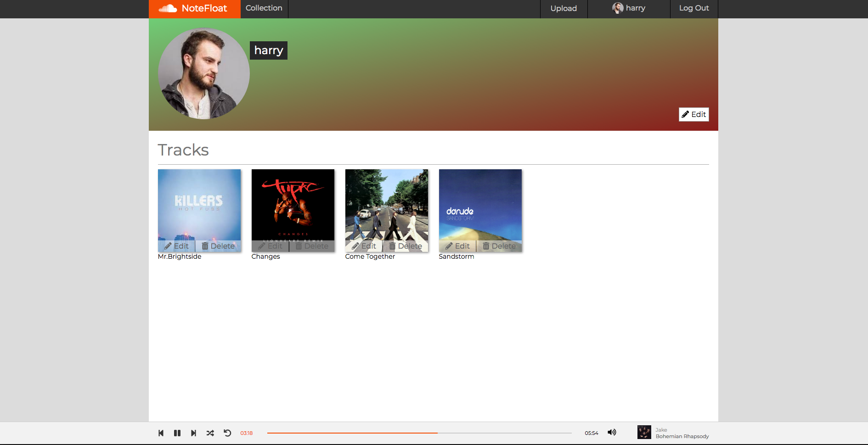Click the 05:54 total duration
The image size is (868, 445).
(x=592, y=433)
